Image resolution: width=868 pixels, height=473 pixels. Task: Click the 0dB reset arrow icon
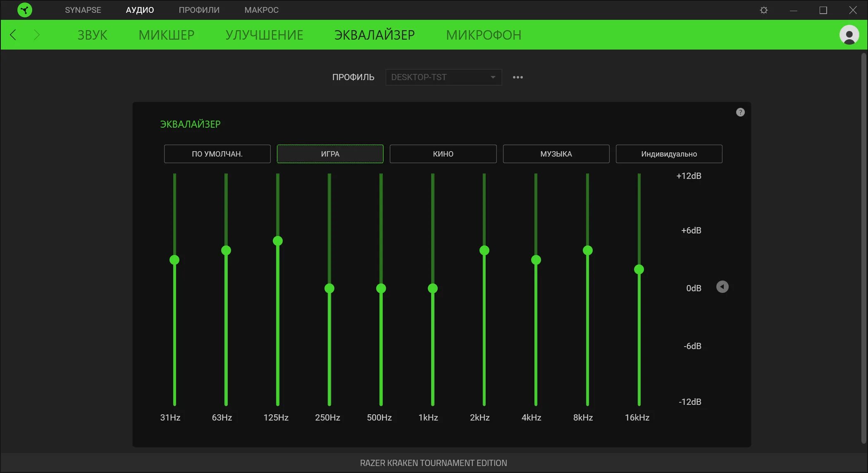[x=722, y=287]
